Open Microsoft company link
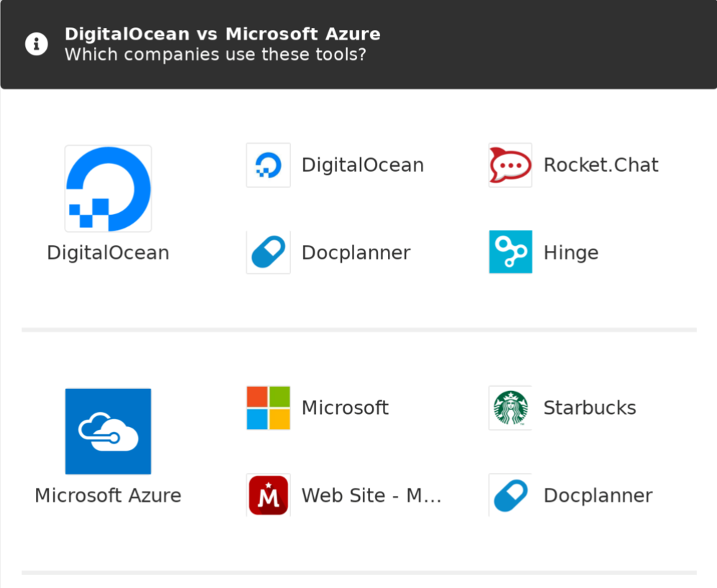The image size is (717, 588). 346,408
